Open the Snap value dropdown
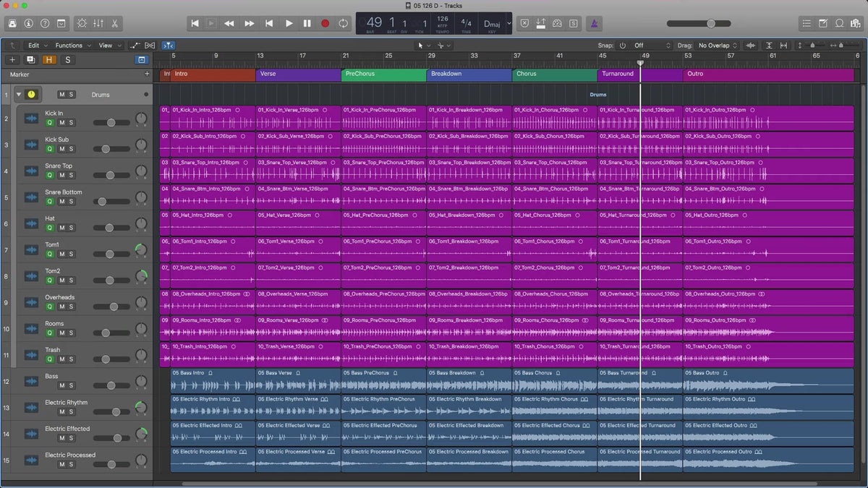868x488 pixels. pyautogui.click(x=650, y=46)
